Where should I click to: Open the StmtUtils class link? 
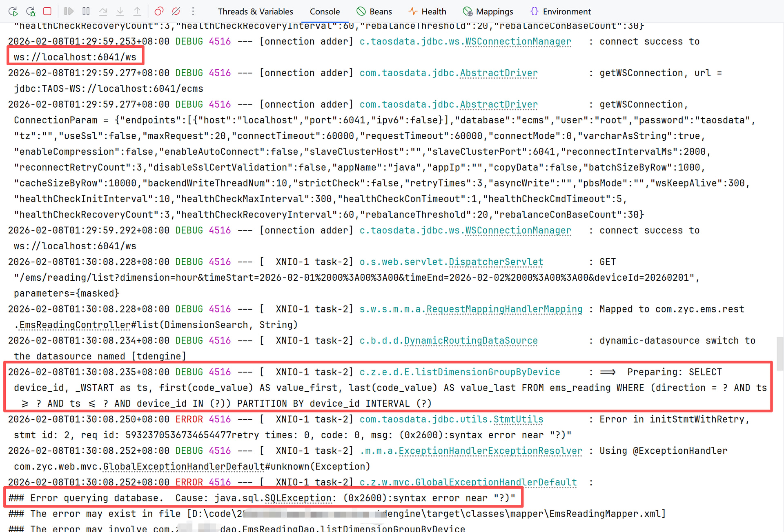pyautogui.click(x=518, y=419)
